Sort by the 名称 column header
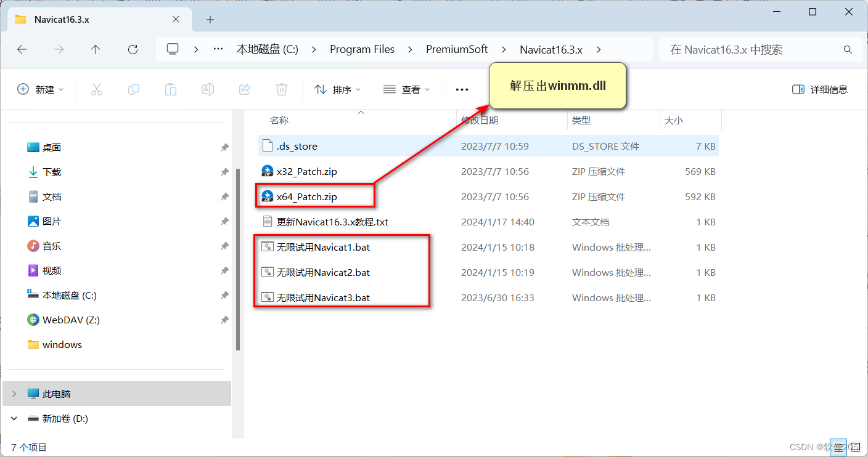The width and height of the screenshot is (868, 457). [x=279, y=121]
